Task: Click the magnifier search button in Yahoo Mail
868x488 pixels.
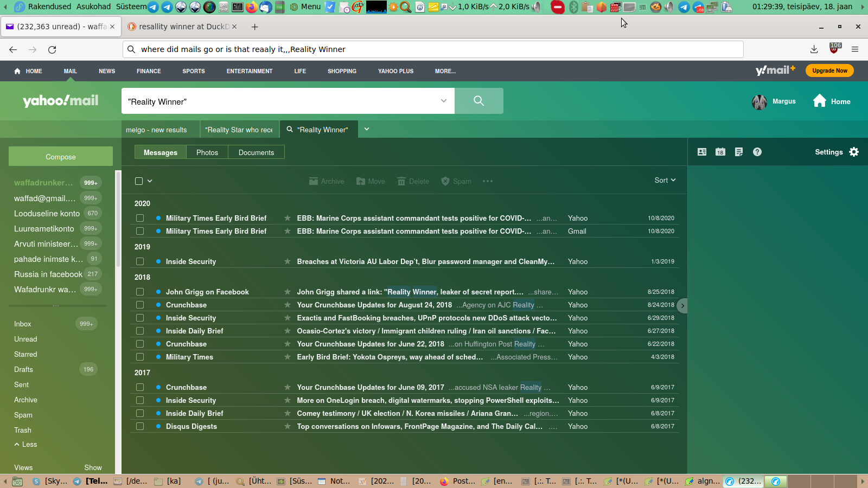Action: click(478, 101)
